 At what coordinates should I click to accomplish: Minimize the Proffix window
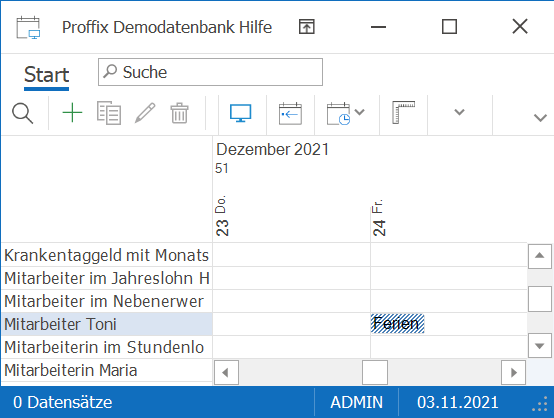pos(378,27)
